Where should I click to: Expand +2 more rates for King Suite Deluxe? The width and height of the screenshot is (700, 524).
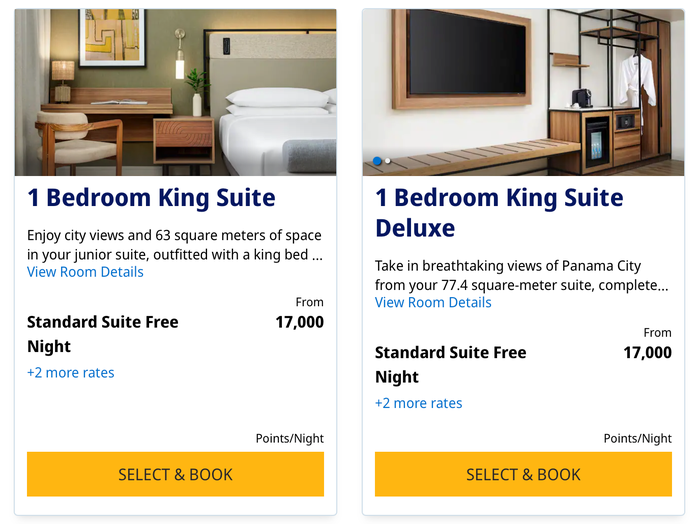click(418, 403)
